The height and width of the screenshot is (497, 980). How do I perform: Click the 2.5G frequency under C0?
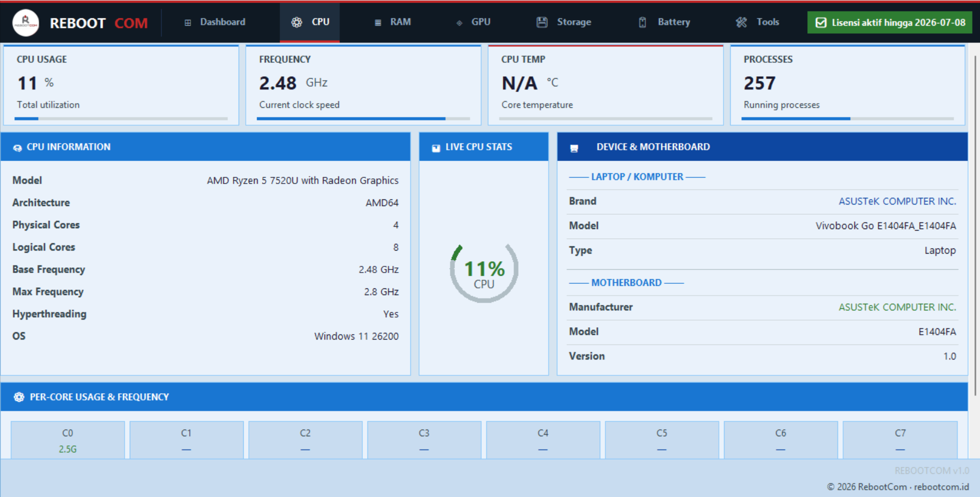[x=67, y=449]
